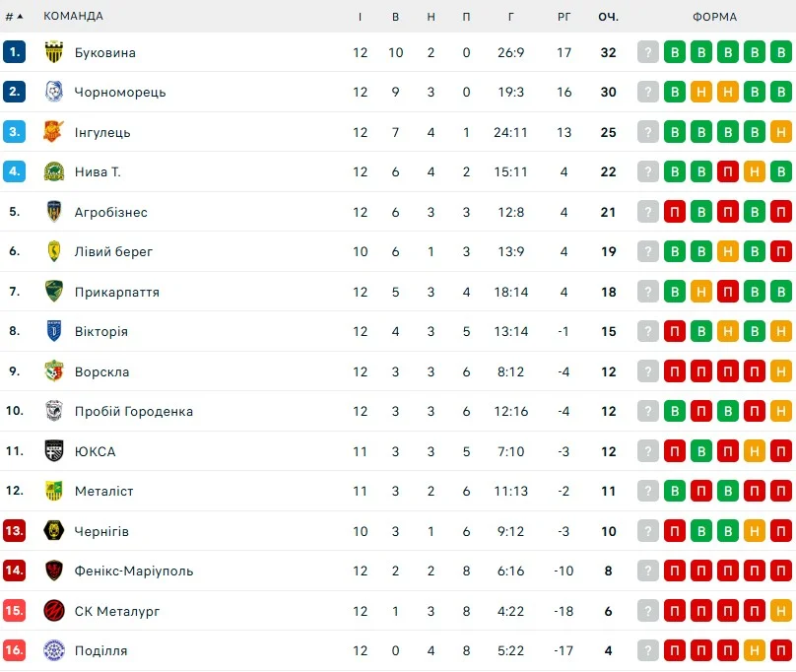This screenshot has height=672, width=796.
Task: Click the СК Металург club crest
Action: (x=54, y=611)
